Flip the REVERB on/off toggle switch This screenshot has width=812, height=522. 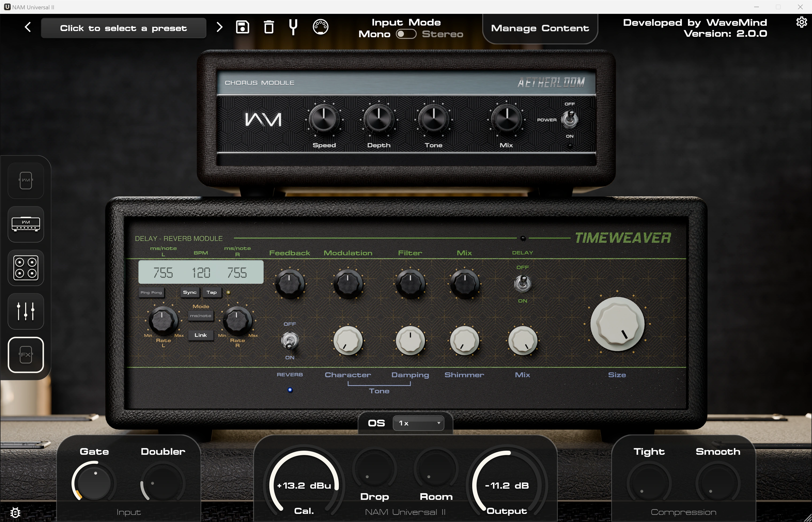point(289,340)
